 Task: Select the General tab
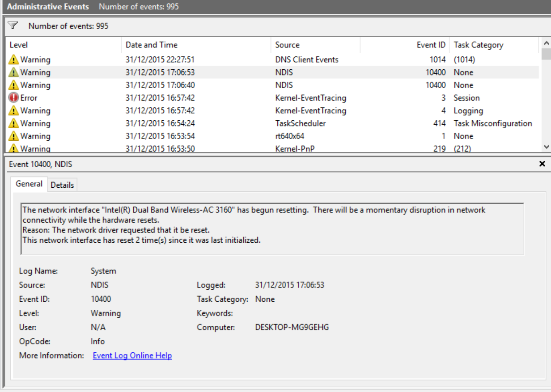tap(29, 184)
